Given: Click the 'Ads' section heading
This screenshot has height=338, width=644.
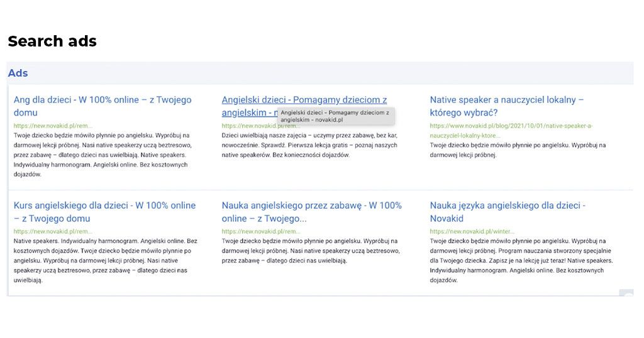Looking at the screenshot, I should (18, 73).
